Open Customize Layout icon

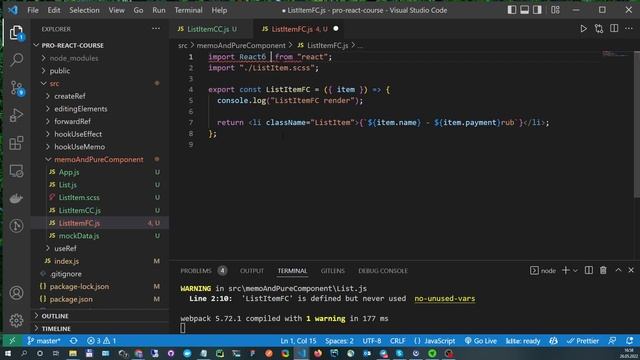click(556, 10)
